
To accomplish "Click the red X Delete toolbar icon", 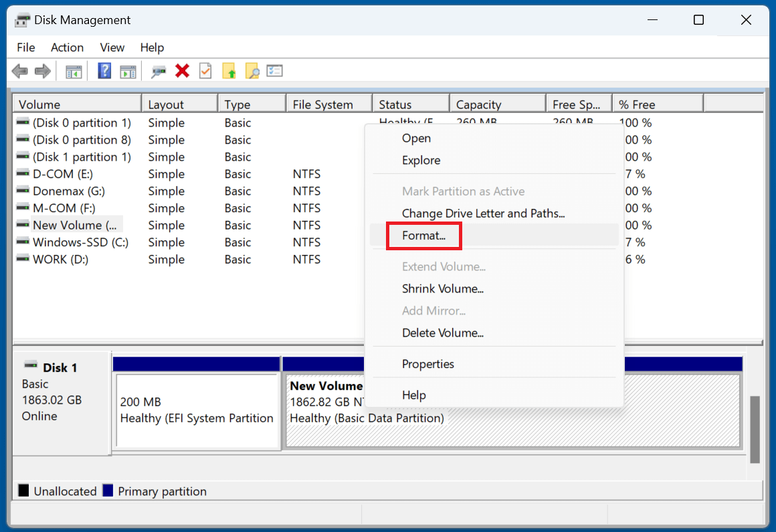I will (182, 71).
